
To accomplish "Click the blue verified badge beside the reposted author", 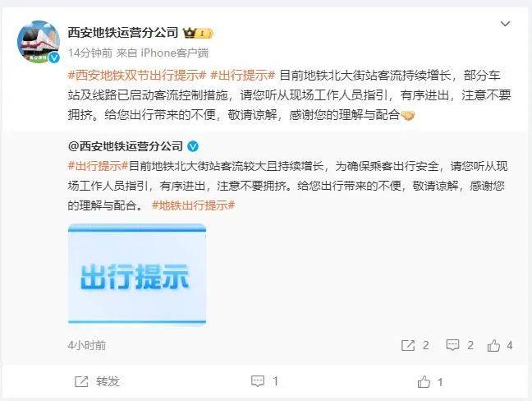I will point(193,146).
